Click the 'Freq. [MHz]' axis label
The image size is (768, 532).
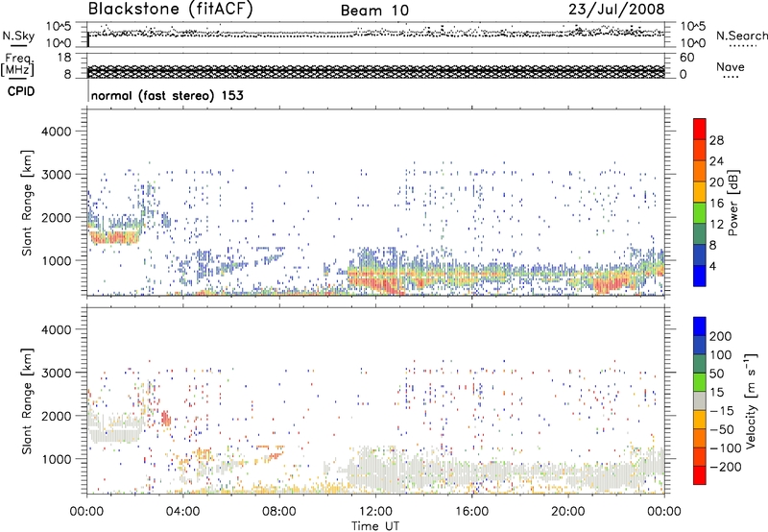coord(18,65)
